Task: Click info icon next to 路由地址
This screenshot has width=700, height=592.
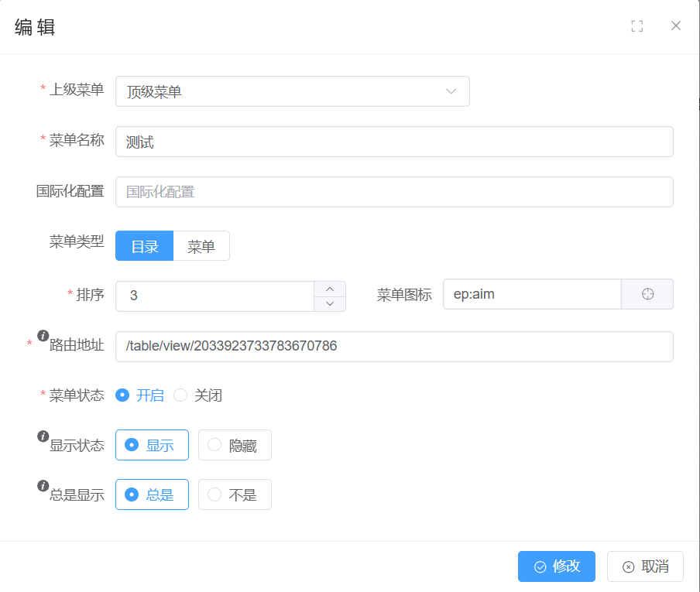Action: tap(43, 335)
